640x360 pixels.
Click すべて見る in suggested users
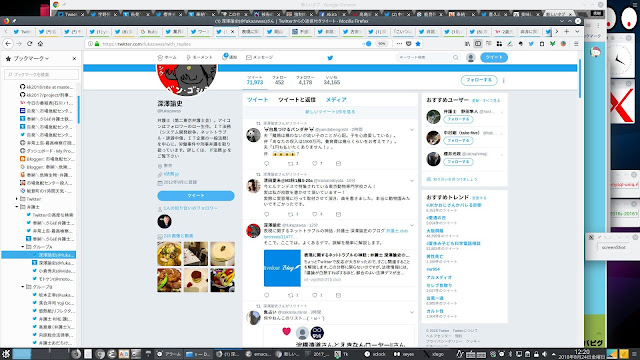click(491, 100)
